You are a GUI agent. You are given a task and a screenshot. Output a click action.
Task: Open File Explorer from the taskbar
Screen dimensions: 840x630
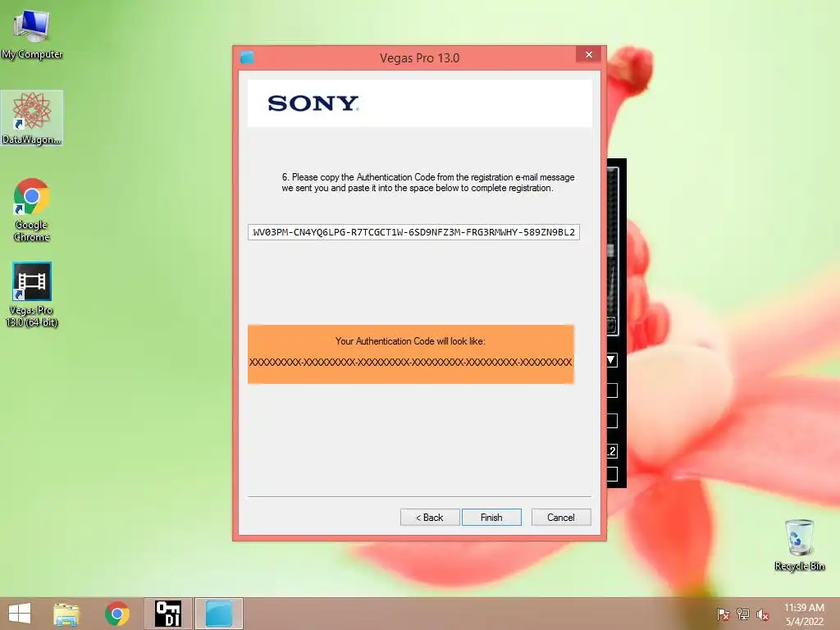(66, 614)
